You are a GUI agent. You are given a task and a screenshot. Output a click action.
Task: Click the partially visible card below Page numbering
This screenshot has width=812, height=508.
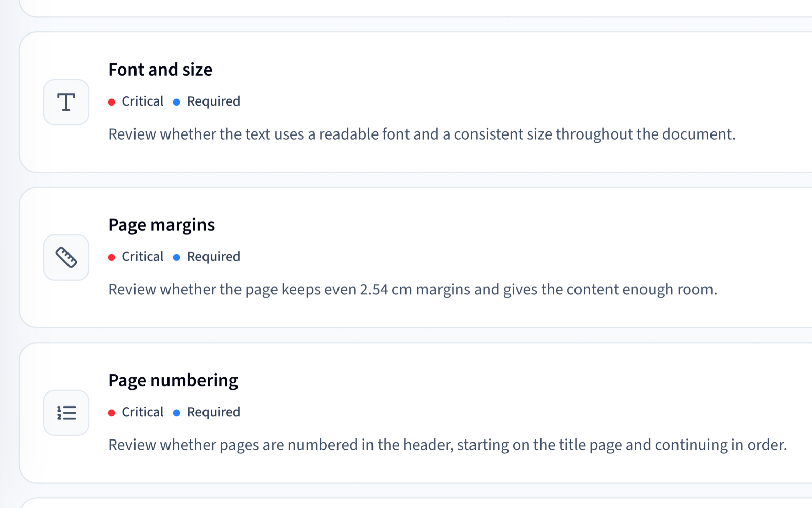[416, 503]
